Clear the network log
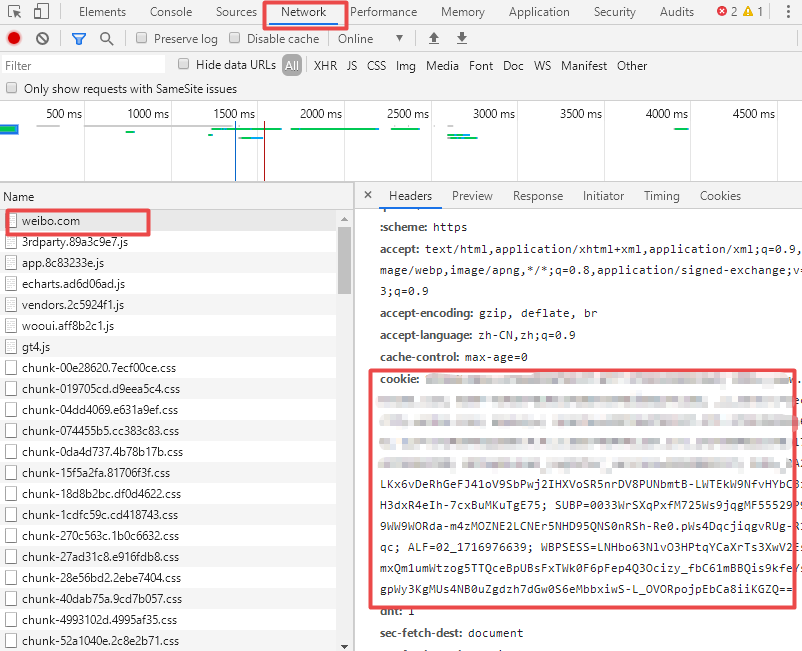Image resolution: width=802 pixels, height=651 pixels. [42, 39]
